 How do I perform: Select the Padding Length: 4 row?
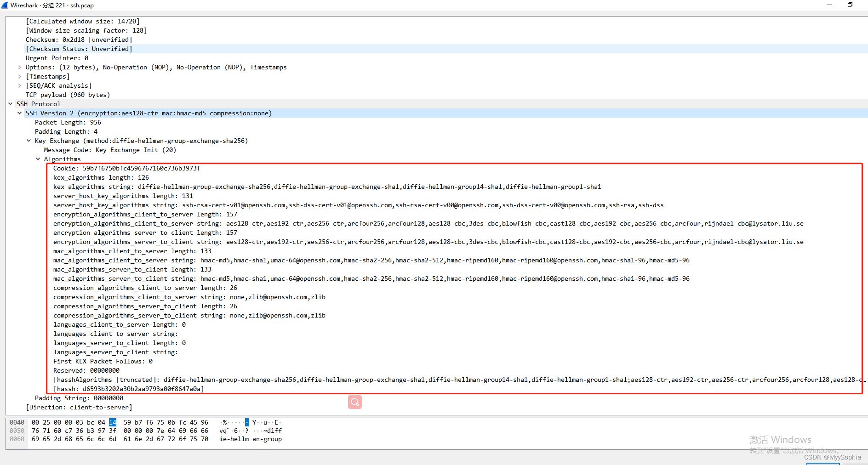(x=66, y=131)
